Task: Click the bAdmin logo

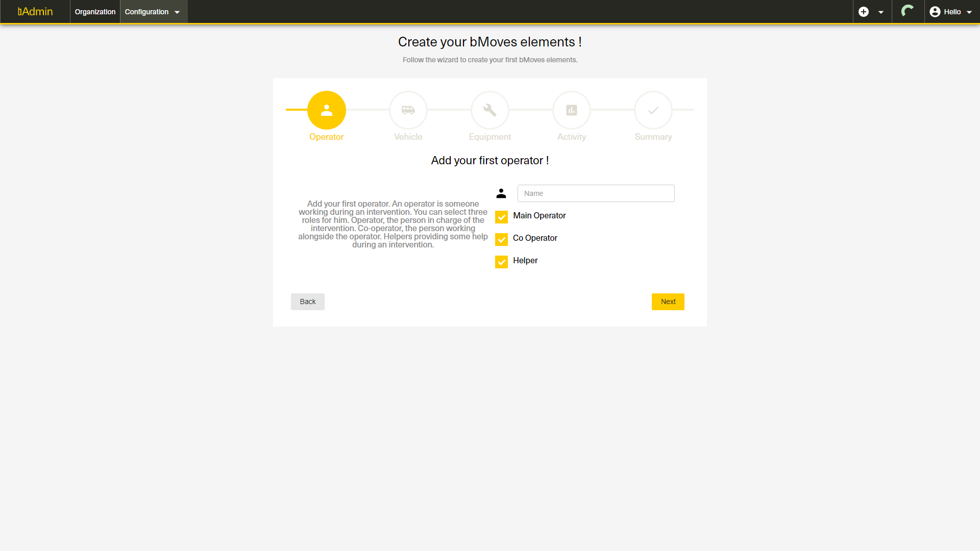Action: click(x=35, y=12)
